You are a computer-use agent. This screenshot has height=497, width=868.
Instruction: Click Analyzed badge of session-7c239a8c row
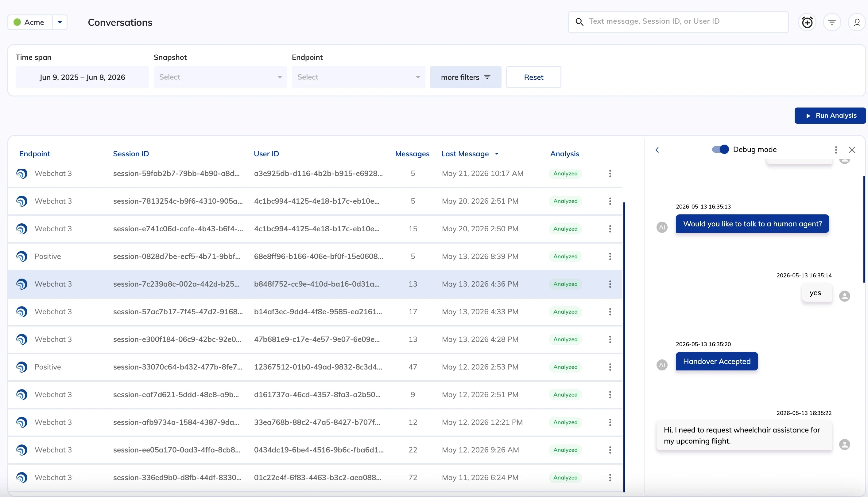565,284
